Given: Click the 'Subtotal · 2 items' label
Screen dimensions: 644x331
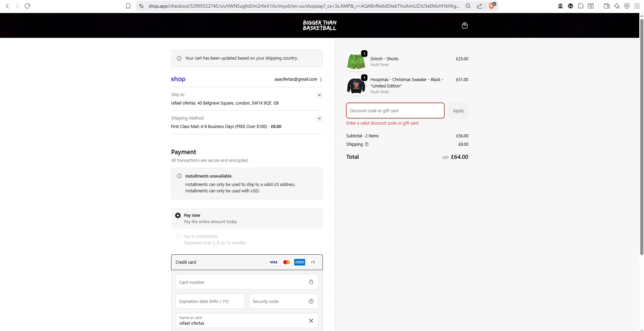Looking at the screenshot, I should coord(362,136).
